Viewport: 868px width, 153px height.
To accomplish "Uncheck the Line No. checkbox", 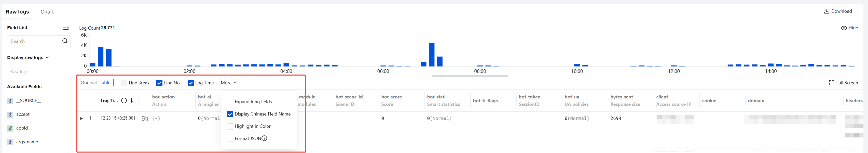I will pyautogui.click(x=159, y=83).
